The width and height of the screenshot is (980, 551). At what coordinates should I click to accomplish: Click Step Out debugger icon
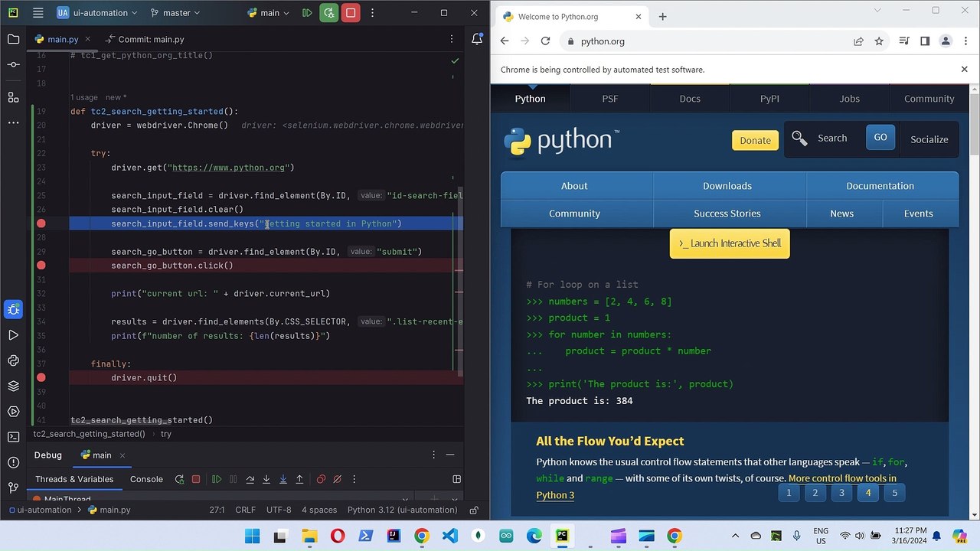point(299,479)
